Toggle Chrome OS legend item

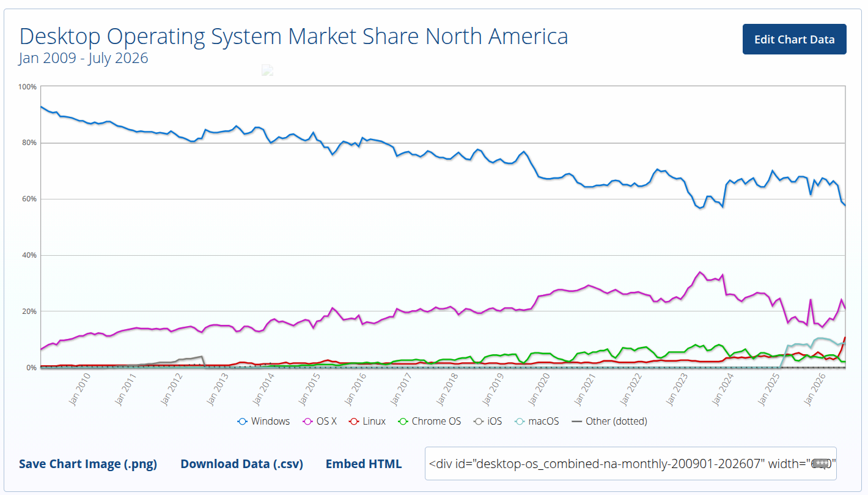coord(429,421)
